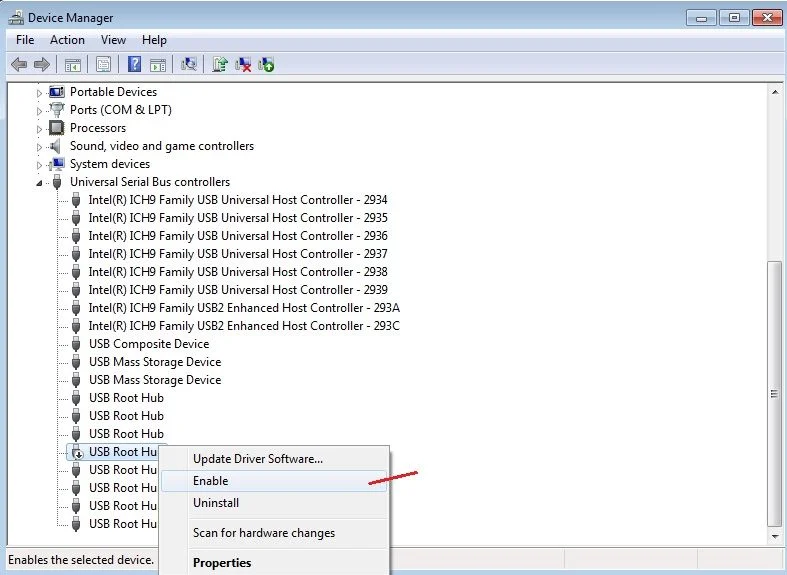Click the blue Help question mark icon
Viewport: 787px width, 575px height.
click(135, 64)
